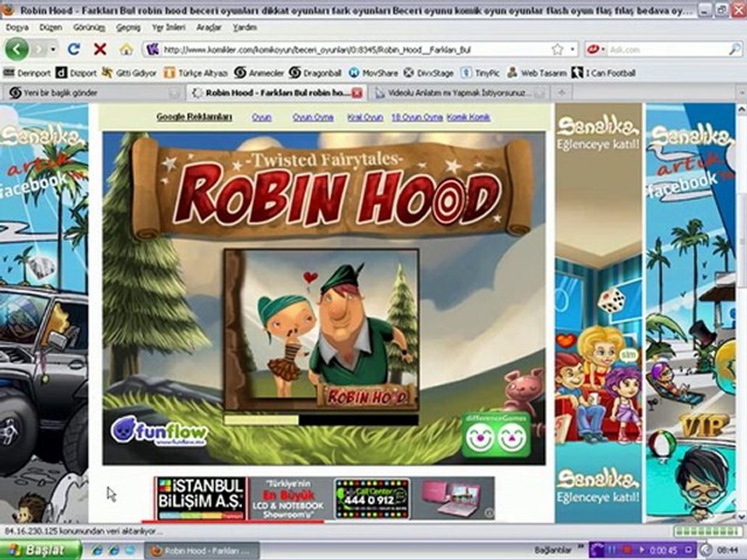747x560 pixels.
Task: Close the Robin Hood tab
Action: pos(357,93)
